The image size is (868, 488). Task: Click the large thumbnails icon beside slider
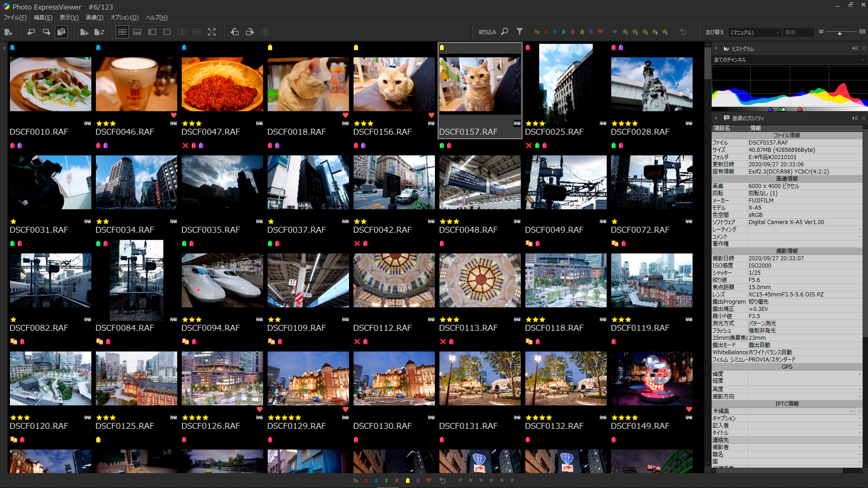click(x=862, y=32)
